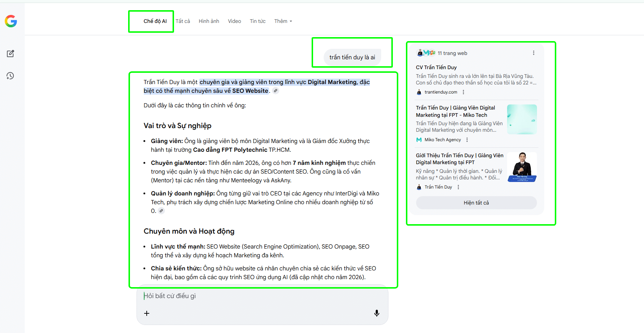The image size is (644, 333).
Task: Open the three-dot menu on the '11 trang web' panel
Action: (x=534, y=52)
